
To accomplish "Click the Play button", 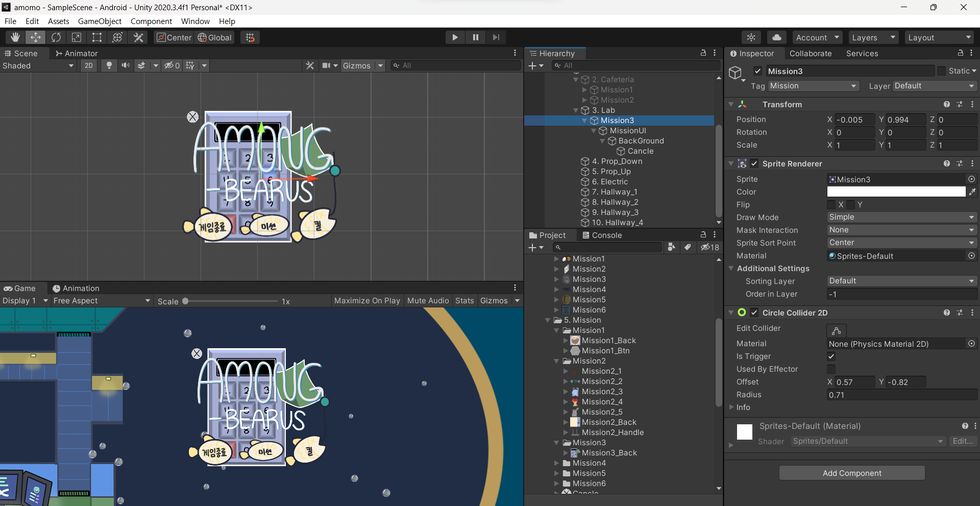I will pyautogui.click(x=455, y=37).
